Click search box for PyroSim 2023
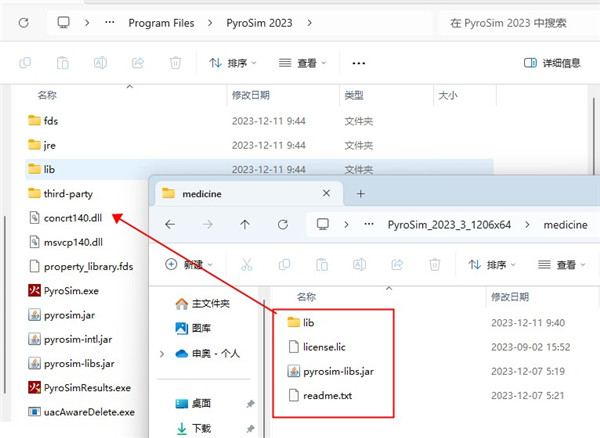 tap(519, 23)
